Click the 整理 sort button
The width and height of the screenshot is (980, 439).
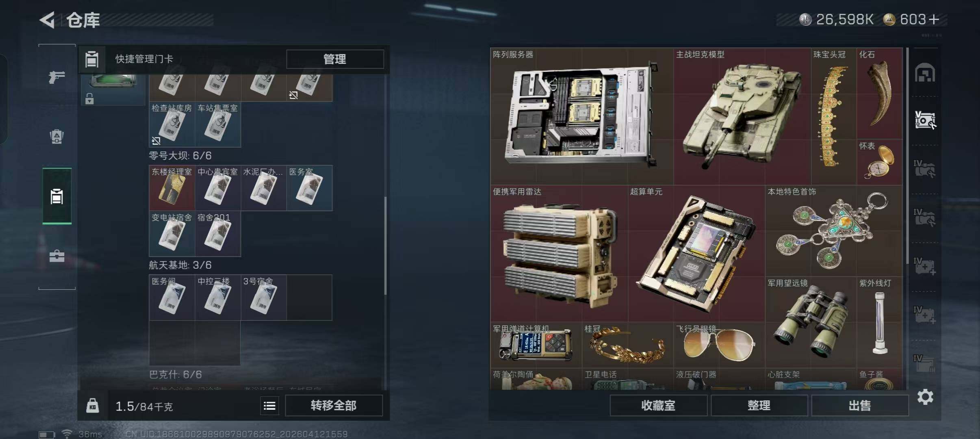point(759,405)
